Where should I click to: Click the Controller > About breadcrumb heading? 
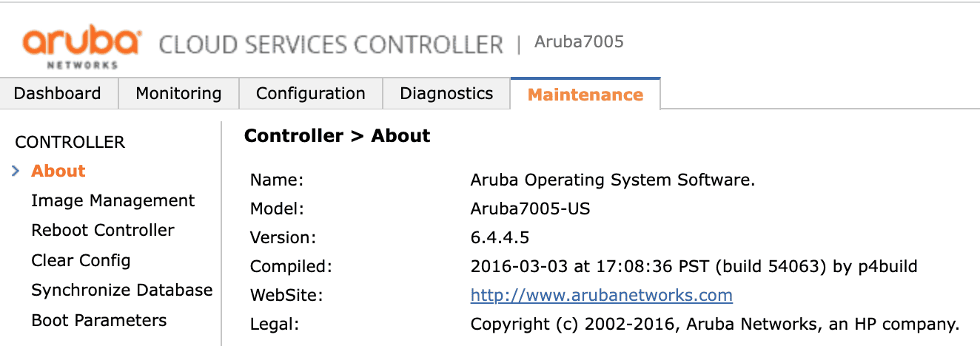337,136
